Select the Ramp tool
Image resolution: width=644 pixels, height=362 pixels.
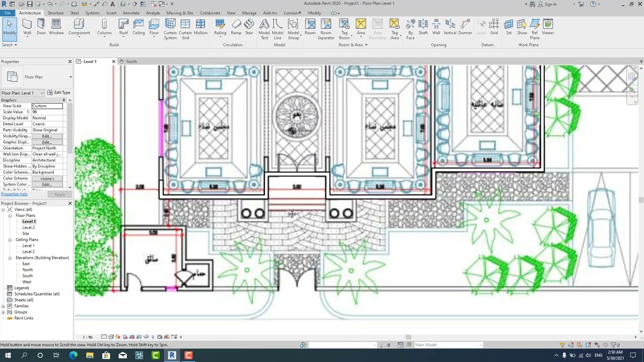pyautogui.click(x=236, y=27)
